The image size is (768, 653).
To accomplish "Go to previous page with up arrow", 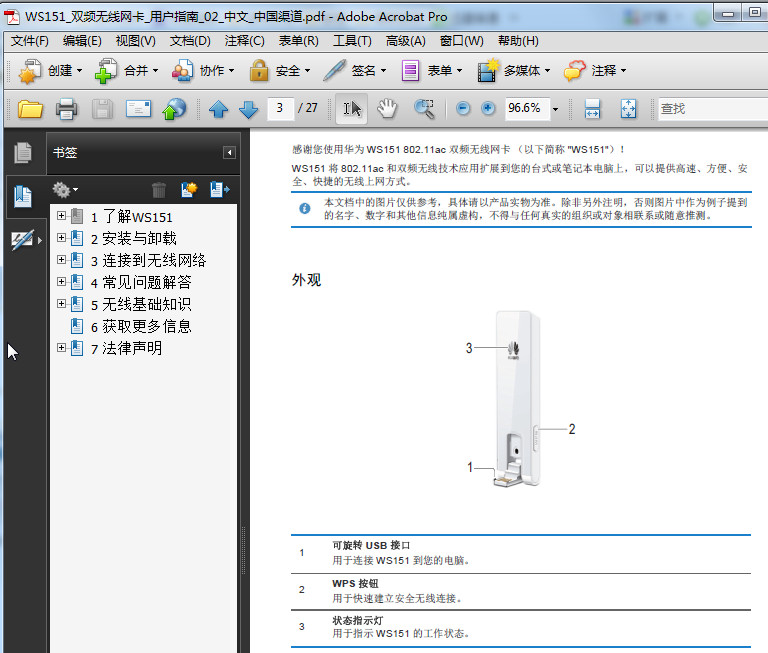I will click(x=218, y=109).
